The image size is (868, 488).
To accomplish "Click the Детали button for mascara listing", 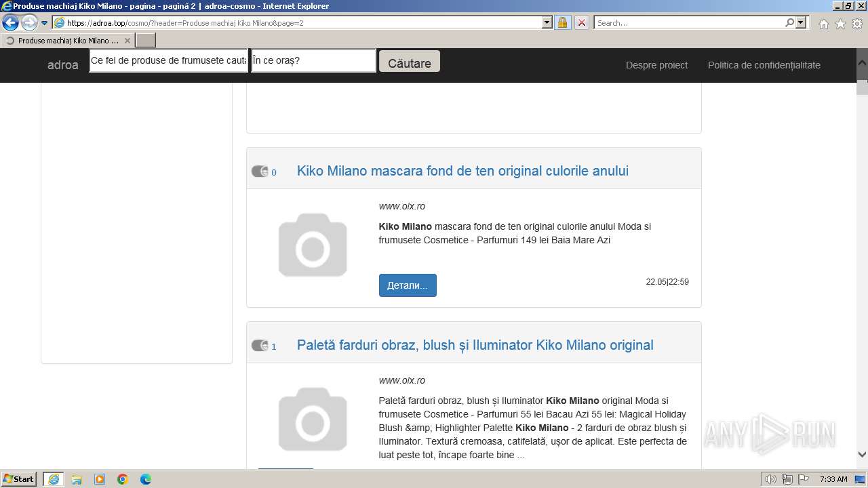I will pos(408,285).
